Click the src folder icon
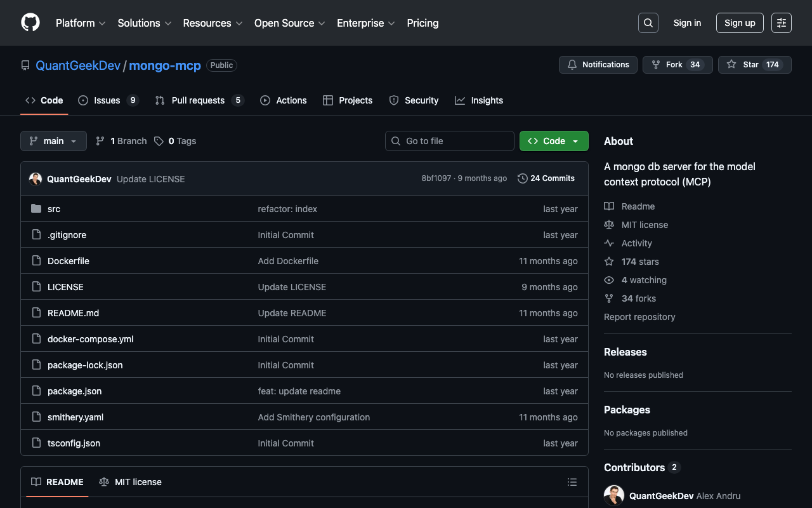Screen dimensions: 812x508 pos(36,209)
